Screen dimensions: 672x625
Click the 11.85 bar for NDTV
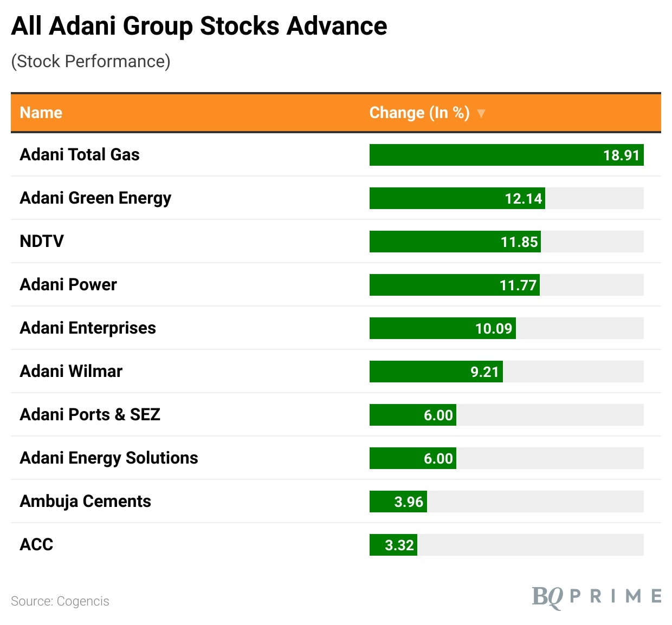pos(455,242)
